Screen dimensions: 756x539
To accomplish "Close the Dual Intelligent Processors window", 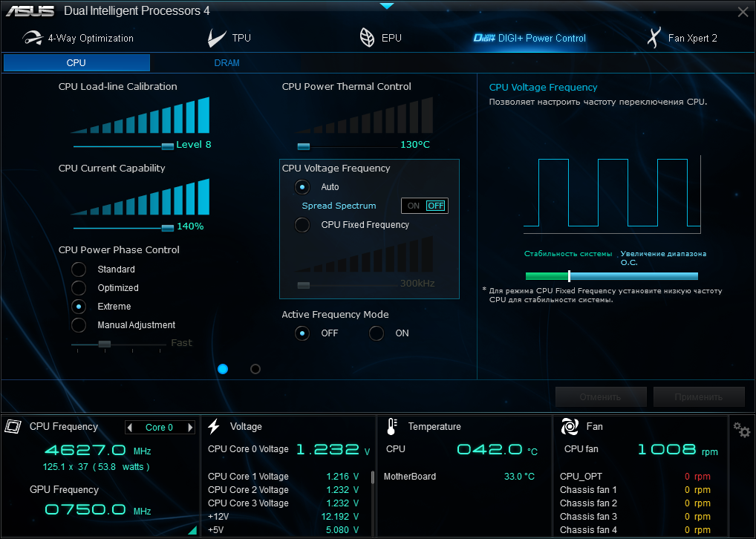I will (x=743, y=12).
